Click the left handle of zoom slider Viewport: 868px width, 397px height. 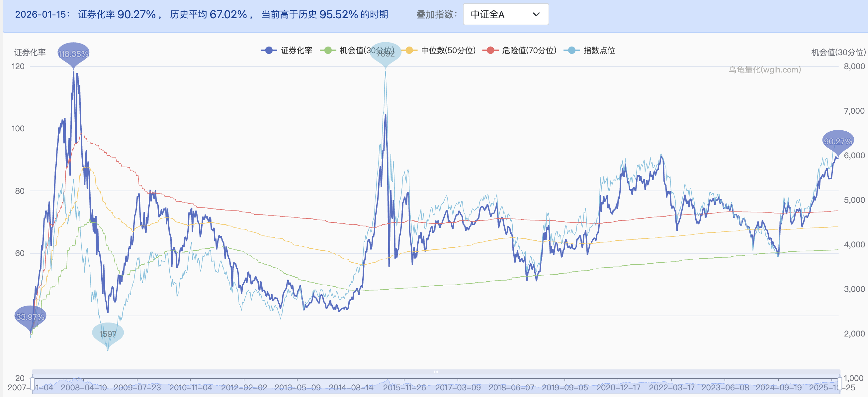32,383
